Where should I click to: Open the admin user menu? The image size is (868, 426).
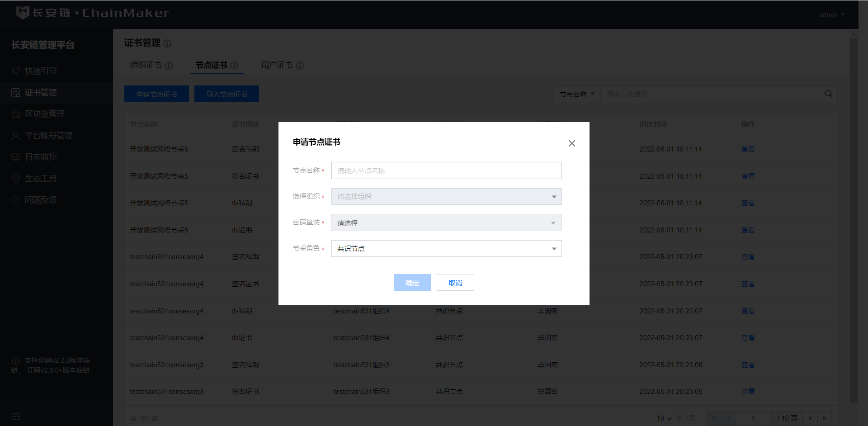pos(831,15)
